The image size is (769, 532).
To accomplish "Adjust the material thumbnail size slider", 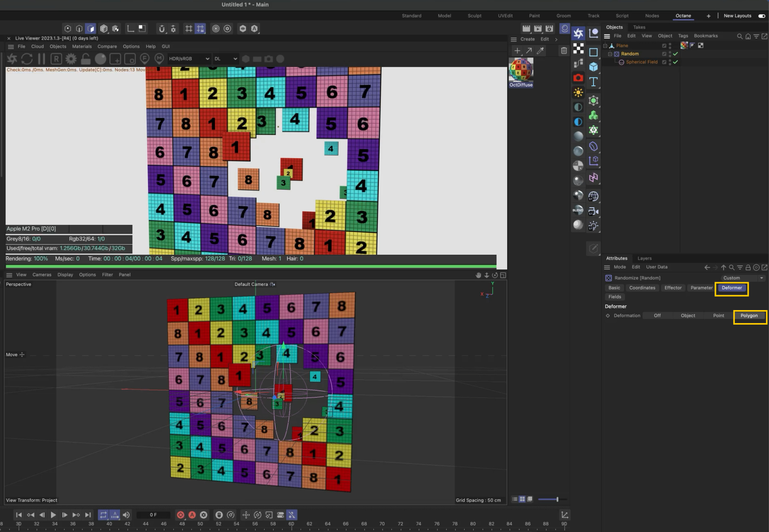I will pos(557,499).
